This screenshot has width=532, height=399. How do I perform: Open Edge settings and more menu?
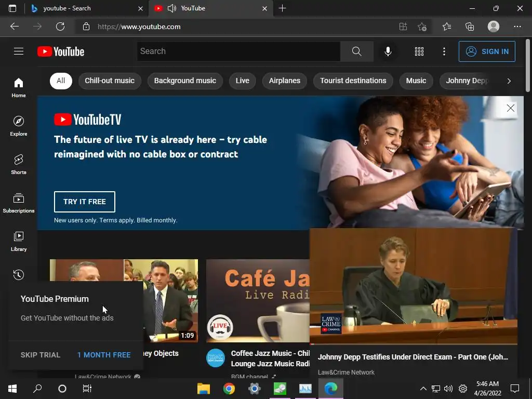[x=517, y=26]
